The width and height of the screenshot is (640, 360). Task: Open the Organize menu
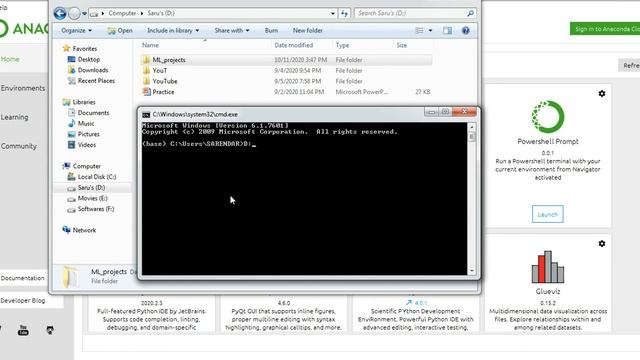pyautogui.click(x=76, y=31)
